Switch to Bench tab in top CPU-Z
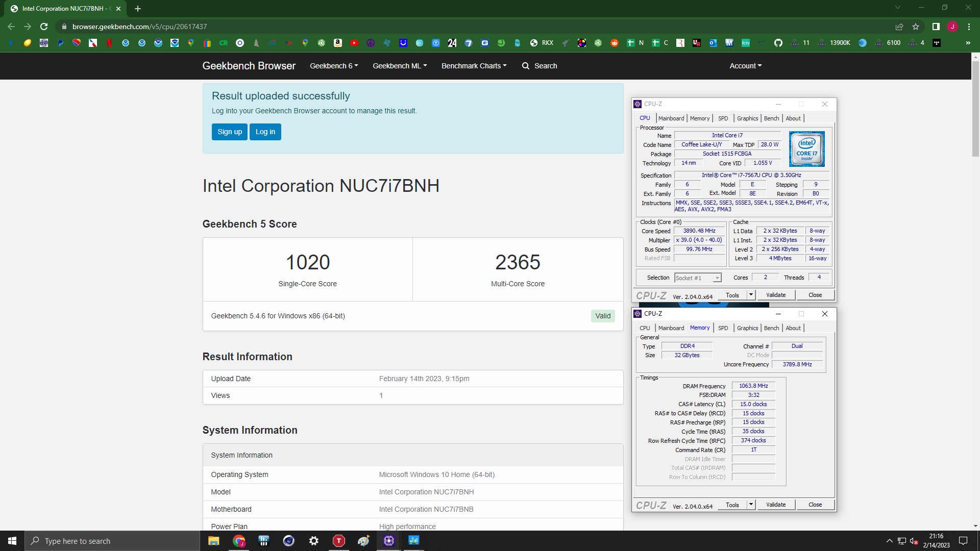980x551 pixels. pos(771,118)
